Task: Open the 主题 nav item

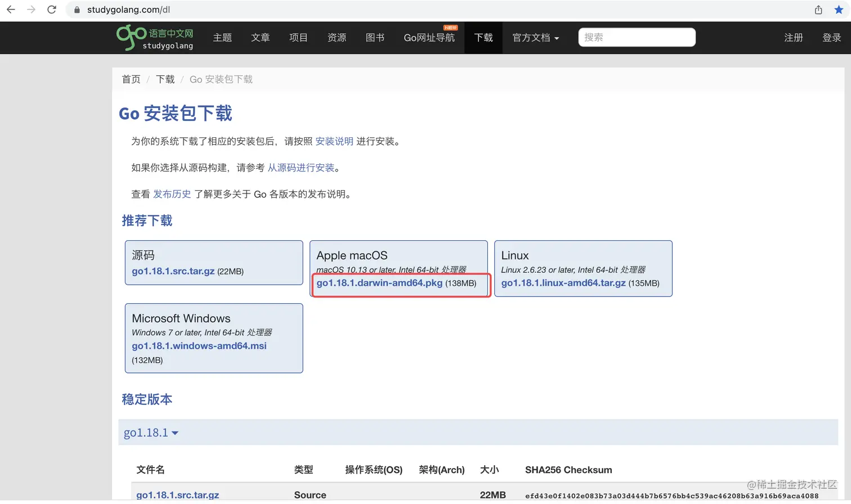Action: [x=222, y=38]
